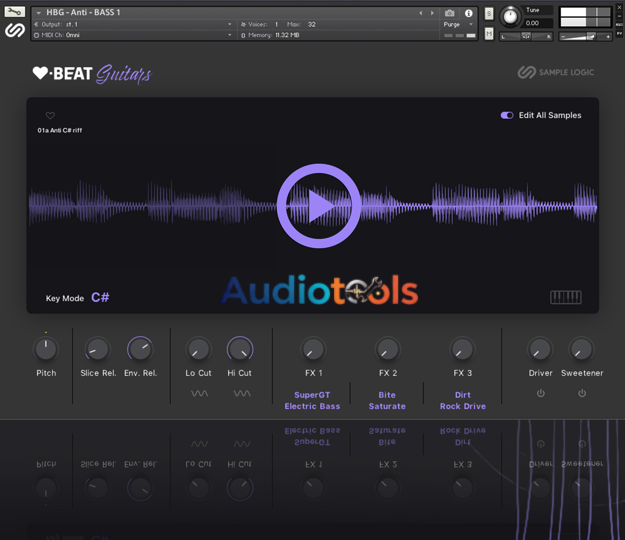The image size is (625, 540).
Task: Expand the HBG - Anti - BASS 1 instrument menu
Action: (38, 13)
